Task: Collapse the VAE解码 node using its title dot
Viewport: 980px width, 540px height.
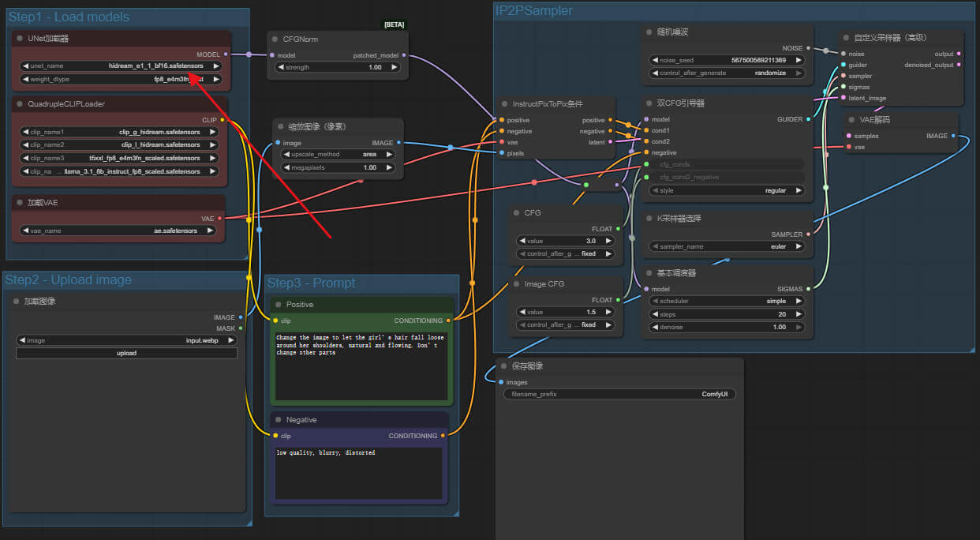Action: click(852, 119)
